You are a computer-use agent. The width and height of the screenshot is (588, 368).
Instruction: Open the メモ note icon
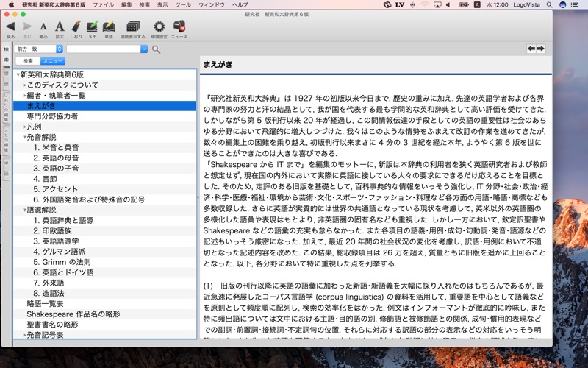[x=93, y=26]
